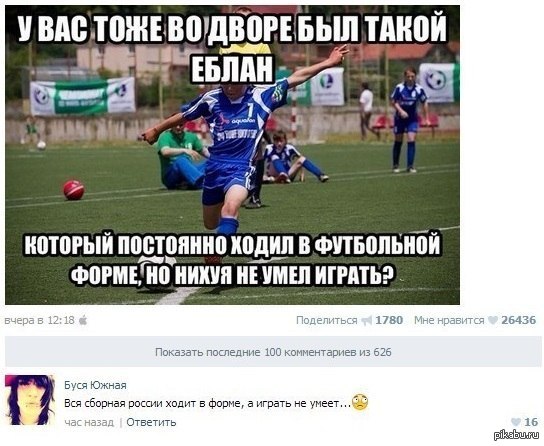Like the comment via the heart beside 16

coord(516,422)
